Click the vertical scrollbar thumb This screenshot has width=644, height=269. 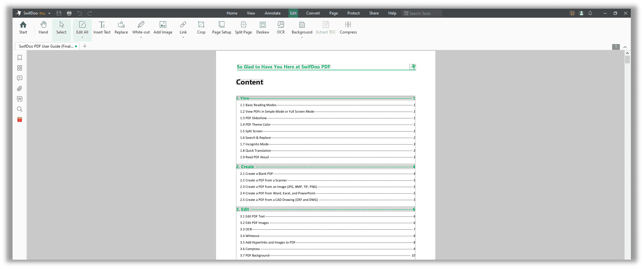[x=627, y=60]
